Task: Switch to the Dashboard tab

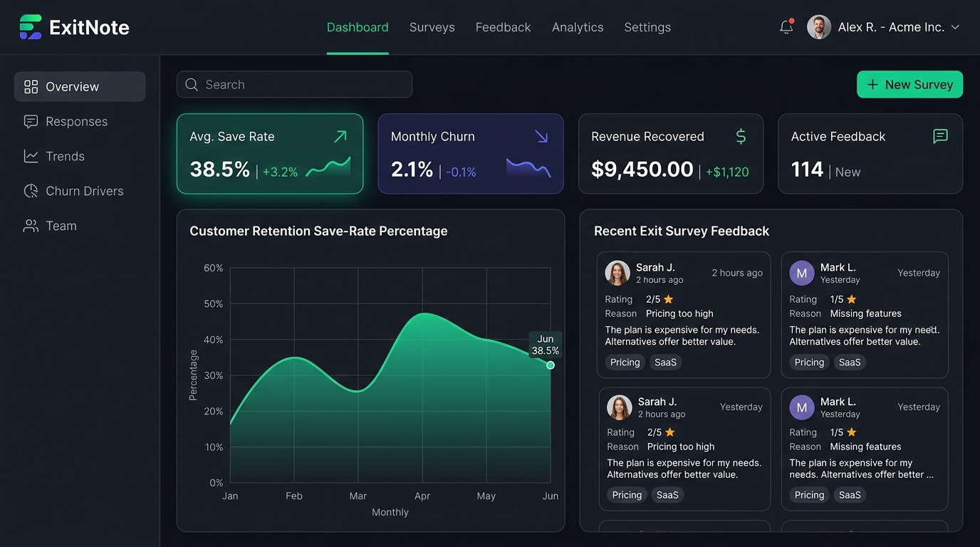Action: click(x=358, y=27)
